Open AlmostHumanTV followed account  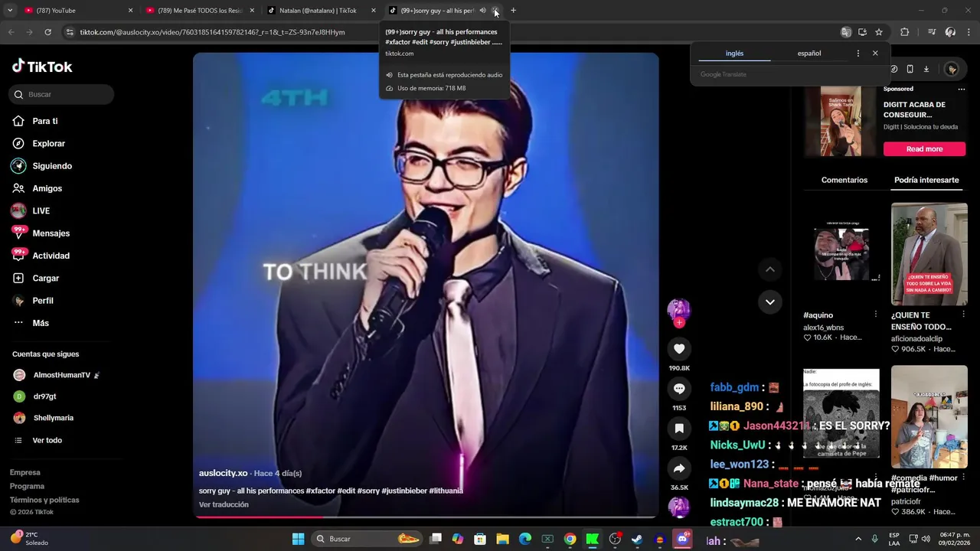61,376
